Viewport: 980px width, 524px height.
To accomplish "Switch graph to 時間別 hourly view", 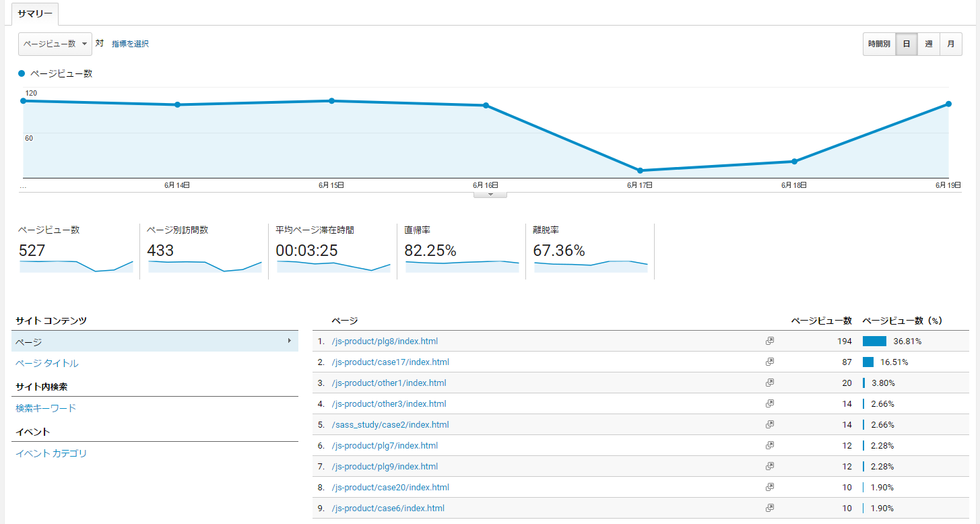I will point(879,44).
